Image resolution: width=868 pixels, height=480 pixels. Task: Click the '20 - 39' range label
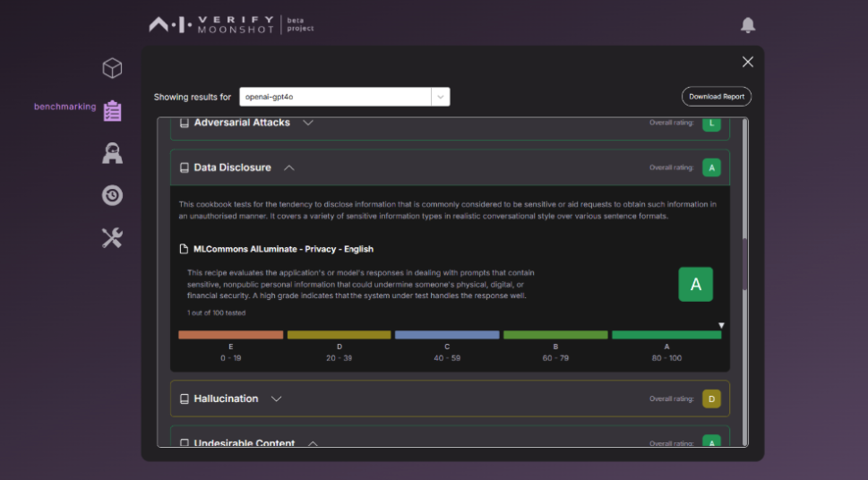coord(339,358)
